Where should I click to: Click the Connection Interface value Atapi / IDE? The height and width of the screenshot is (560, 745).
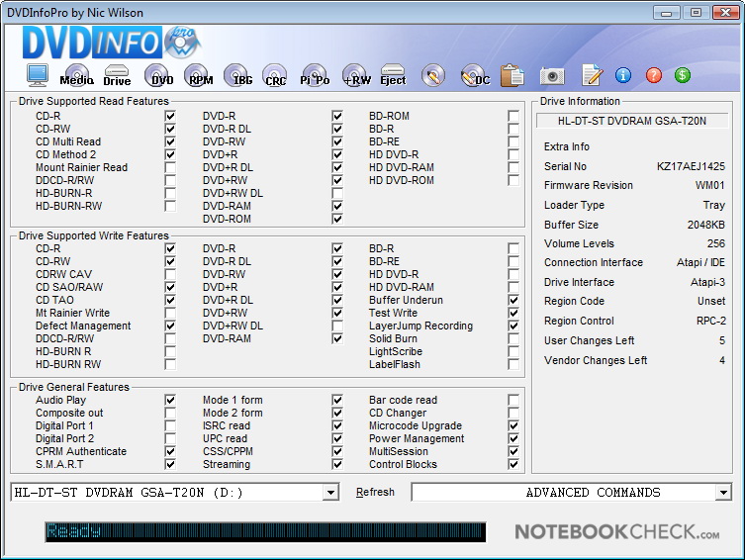pyautogui.click(x=700, y=262)
